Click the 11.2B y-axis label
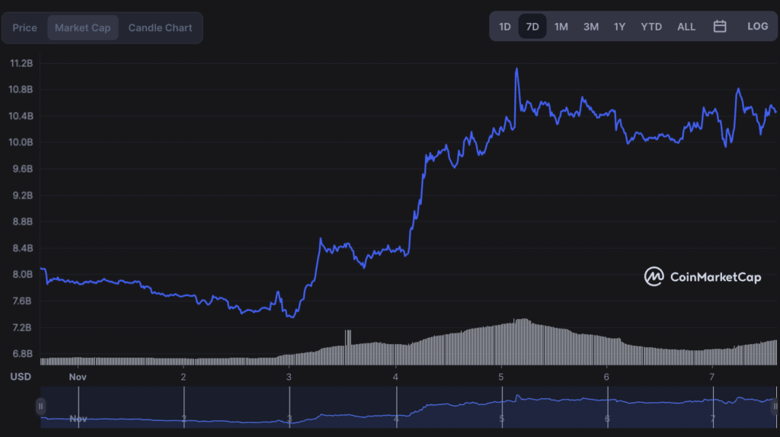Image resolution: width=780 pixels, height=437 pixels. 22,63
